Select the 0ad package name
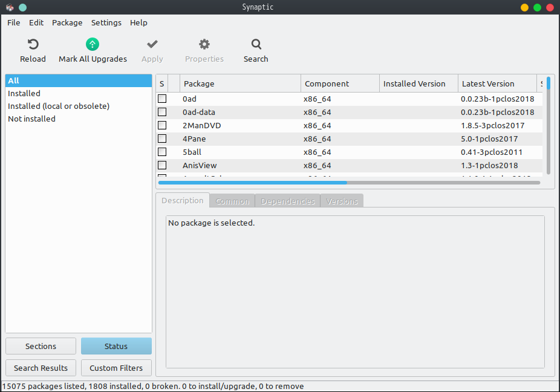 (189, 99)
